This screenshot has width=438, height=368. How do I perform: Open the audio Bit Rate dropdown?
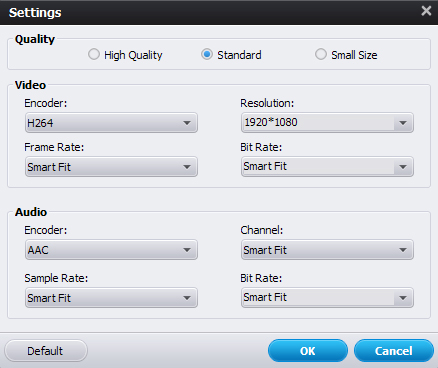click(327, 298)
